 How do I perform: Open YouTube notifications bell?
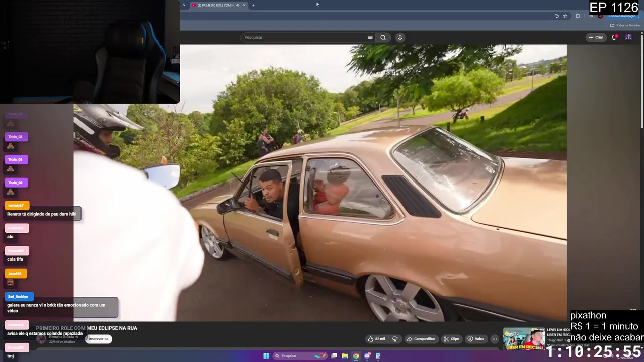pos(615,37)
